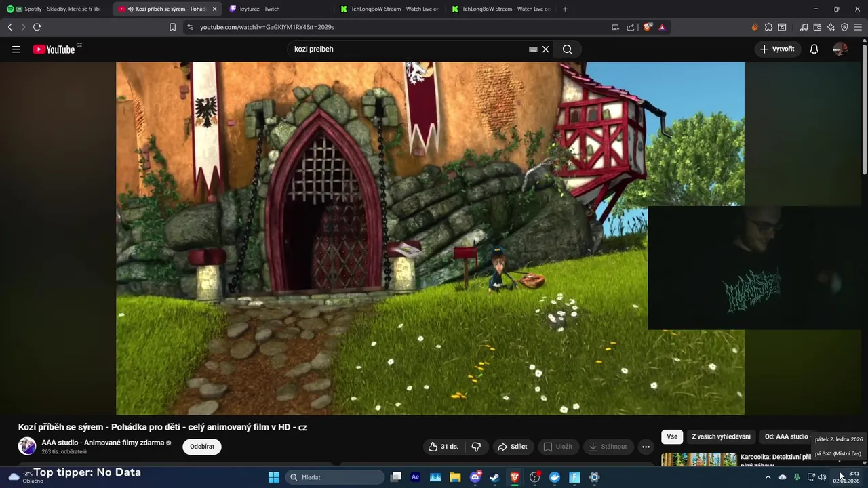Select the Vše filter chip
This screenshot has height=488, width=868.
672,436
